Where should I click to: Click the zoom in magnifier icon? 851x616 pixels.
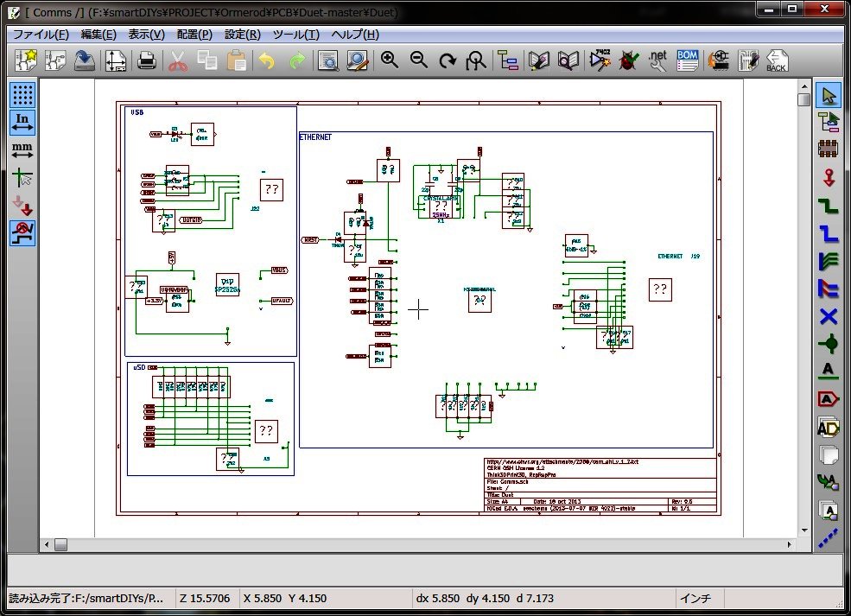[389, 60]
